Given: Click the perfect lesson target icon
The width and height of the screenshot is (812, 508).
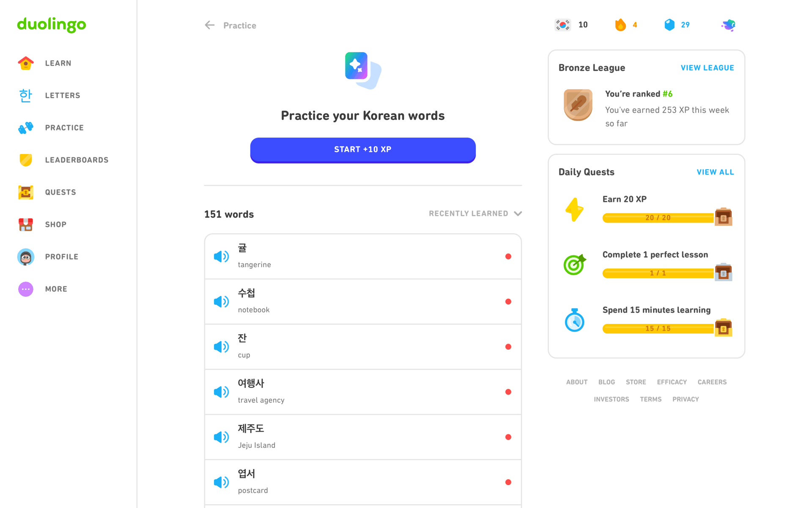Looking at the screenshot, I should 575,265.
